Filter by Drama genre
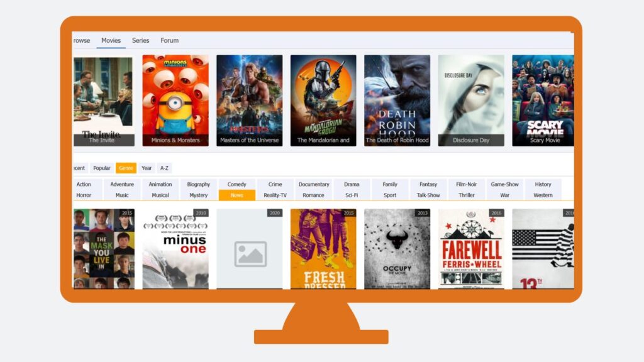This screenshot has height=362, width=644. pos(352,184)
